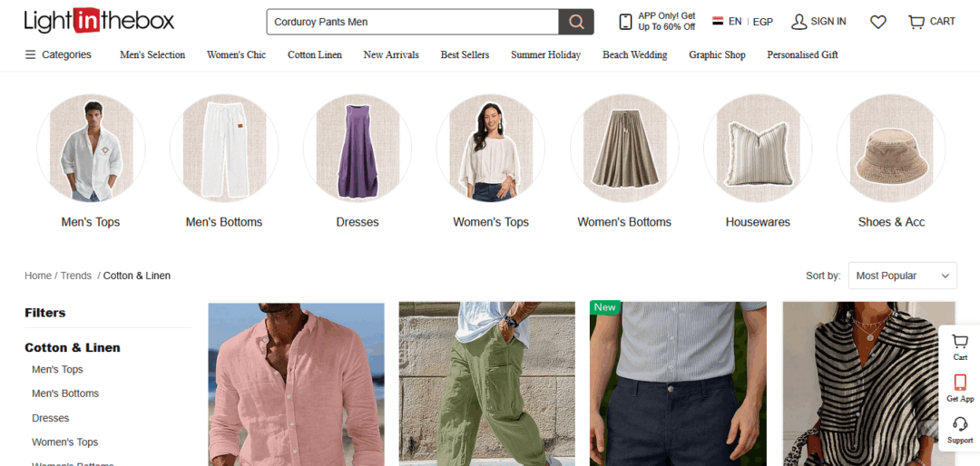Click the Trends breadcrumb link
Screen dimensions: 980x466
(x=75, y=276)
